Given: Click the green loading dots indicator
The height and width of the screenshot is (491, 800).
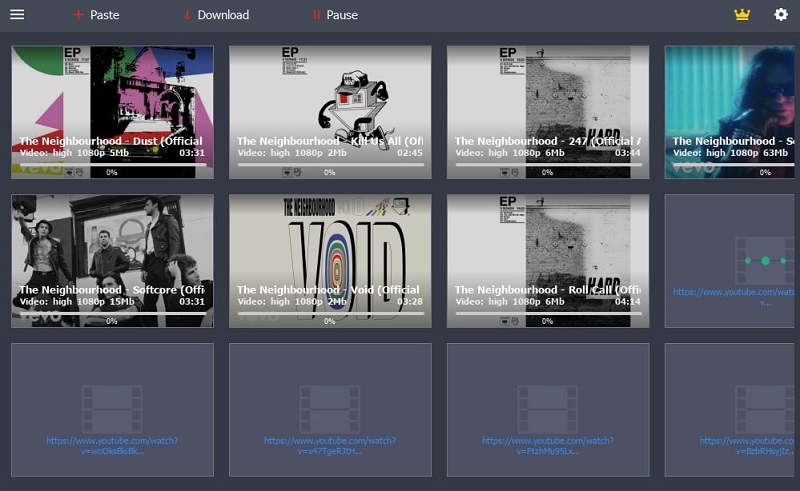Looking at the screenshot, I should [765, 261].
